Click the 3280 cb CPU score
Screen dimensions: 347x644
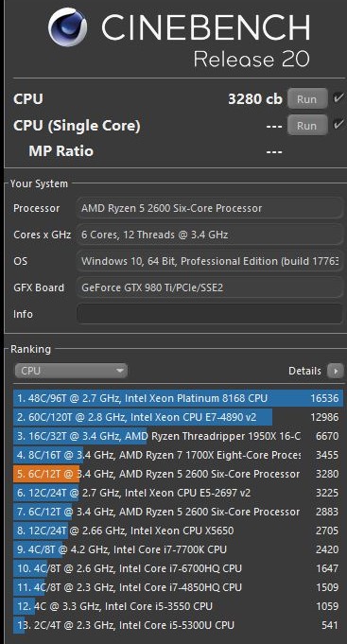255,99
